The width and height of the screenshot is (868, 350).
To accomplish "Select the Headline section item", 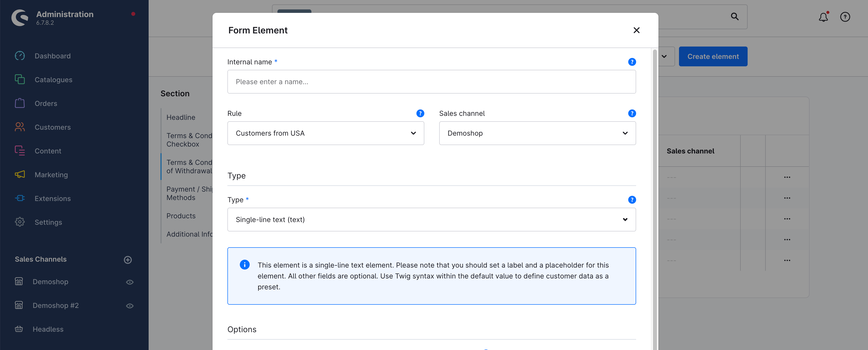I will click(181, 117).
